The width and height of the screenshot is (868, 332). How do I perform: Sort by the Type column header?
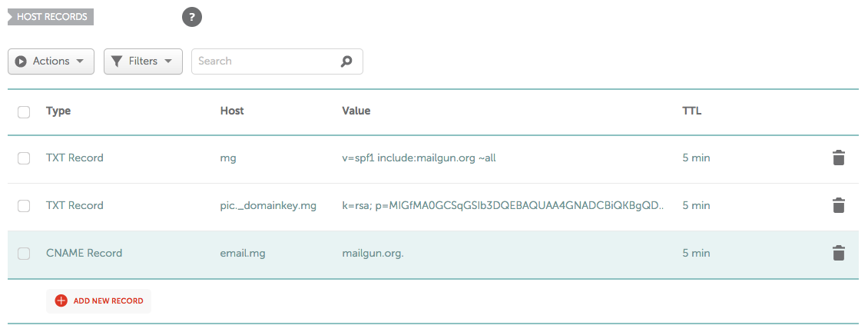58,111
